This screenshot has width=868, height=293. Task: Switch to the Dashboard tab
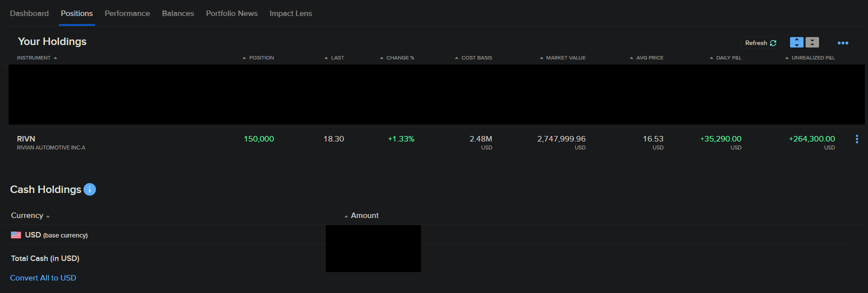coord(29,13)
